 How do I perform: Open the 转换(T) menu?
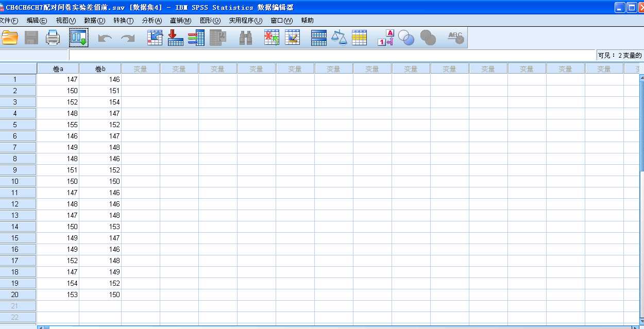(124, 21)
